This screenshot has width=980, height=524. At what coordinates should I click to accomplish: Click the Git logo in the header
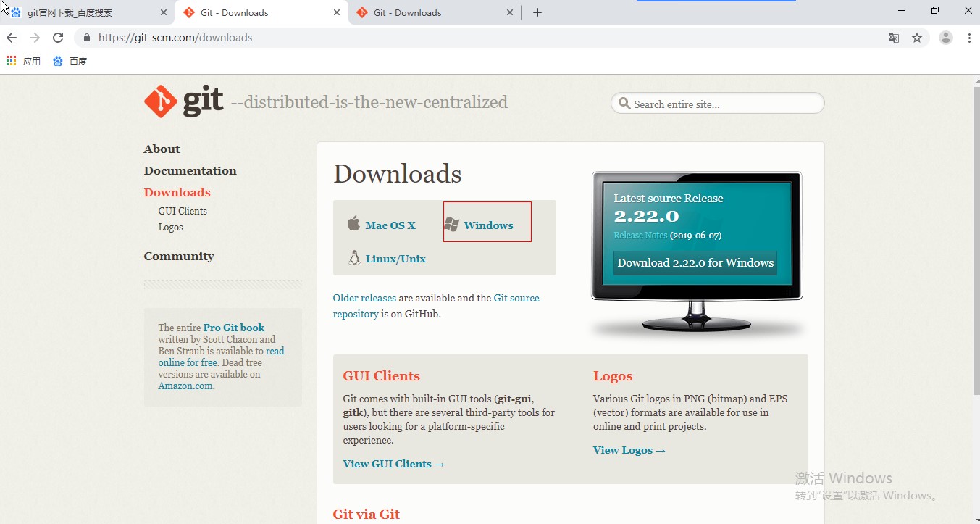(183, 101)
